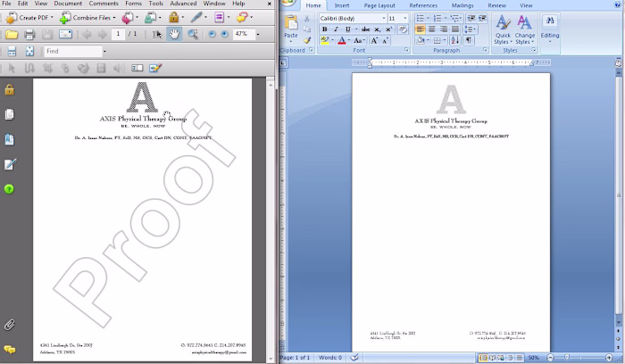The height and width of the screenshot is (364, 625).
Task: Click the Format Painter brush in Word
Action: click(x=307, y=40)
